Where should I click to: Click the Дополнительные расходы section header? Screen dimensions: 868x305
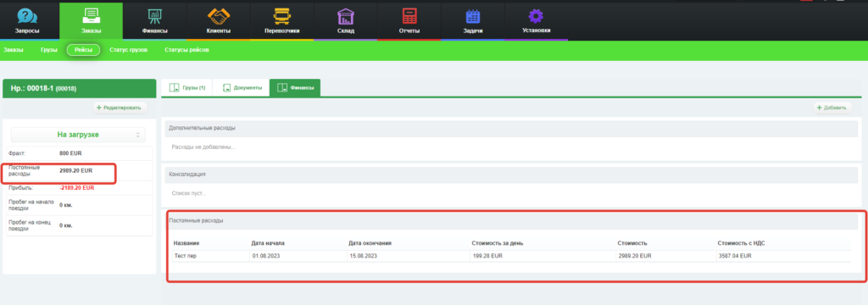[511, 128]
